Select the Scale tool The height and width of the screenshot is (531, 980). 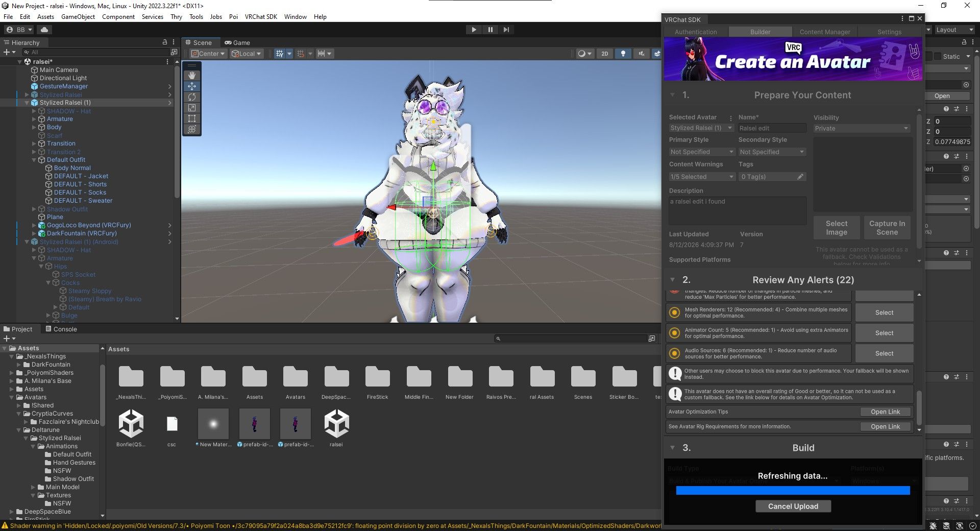coord(192,108)
